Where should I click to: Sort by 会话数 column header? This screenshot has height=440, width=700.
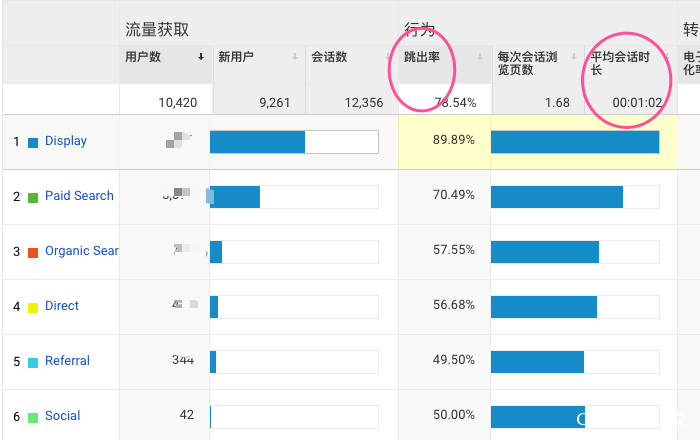click(329, 57)
